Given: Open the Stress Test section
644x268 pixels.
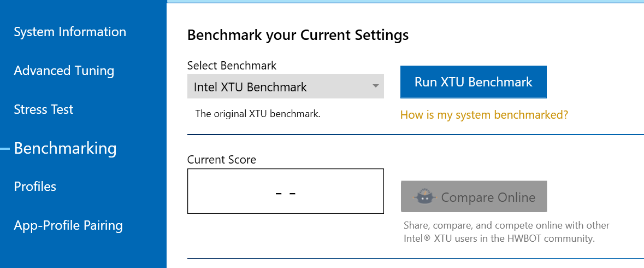Looking at the screenshot, I should (44, 109).
